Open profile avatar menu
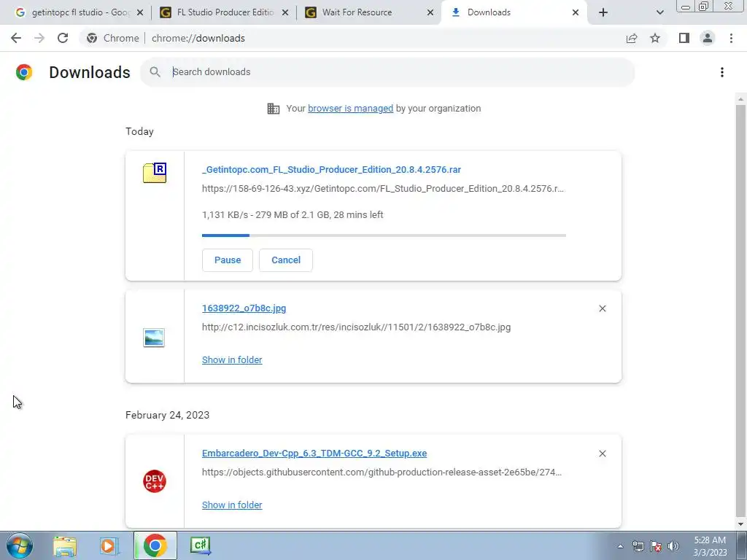Screen dimensions: 747x560 coord(708,38)
